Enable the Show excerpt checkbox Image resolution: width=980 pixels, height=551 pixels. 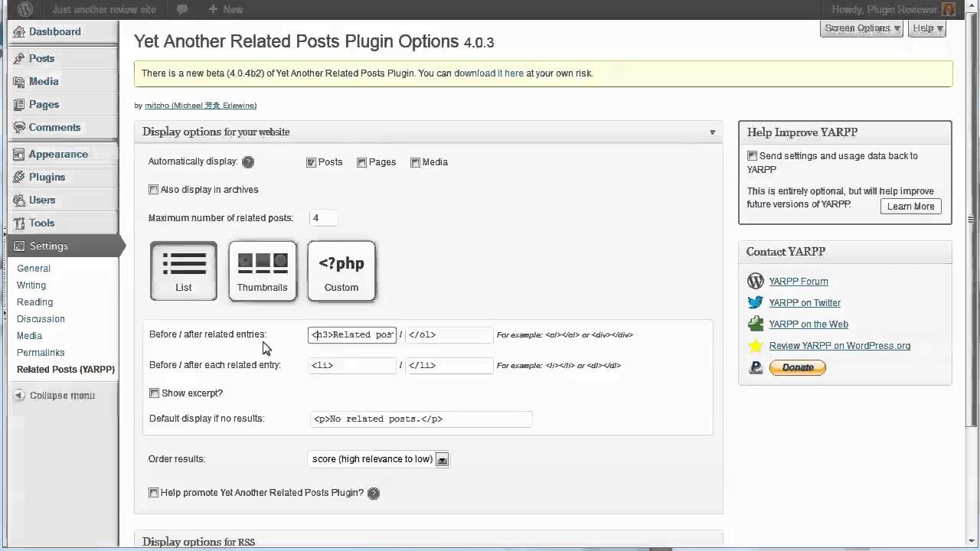point(154,393)
